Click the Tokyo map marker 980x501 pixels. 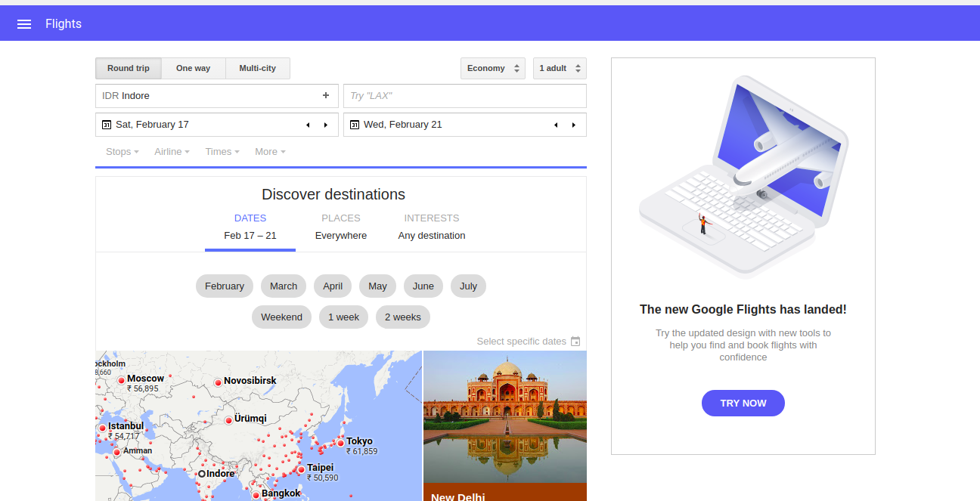tap(341, 443)
